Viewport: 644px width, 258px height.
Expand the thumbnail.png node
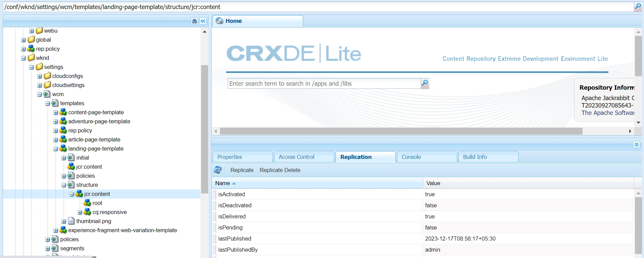click(x=64, y=221)
